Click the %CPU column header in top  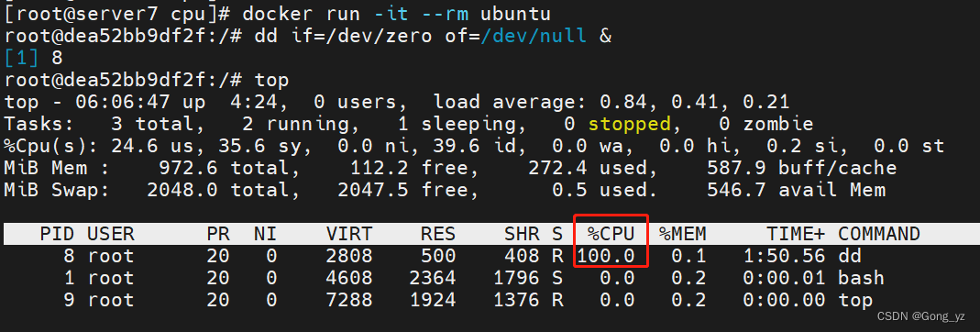tap(611, 234)
